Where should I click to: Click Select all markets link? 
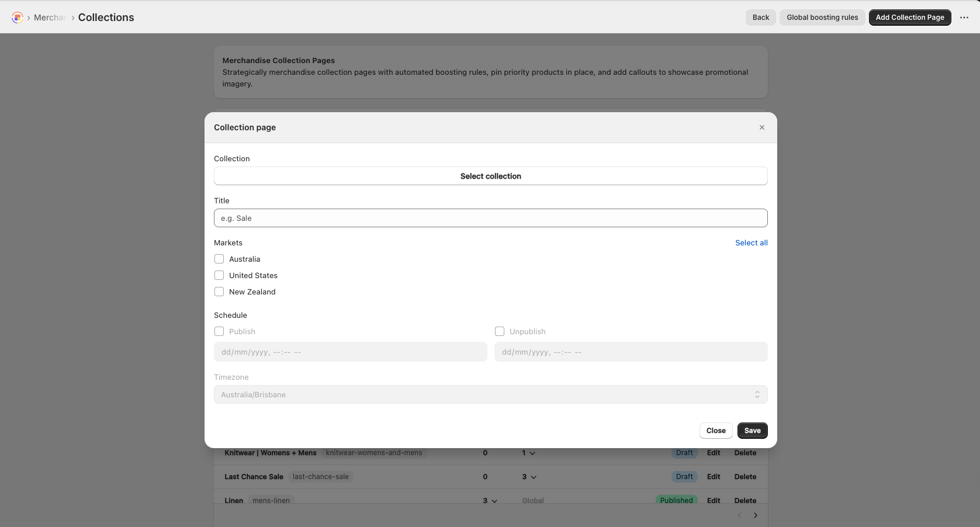click(x=751, y=242)
